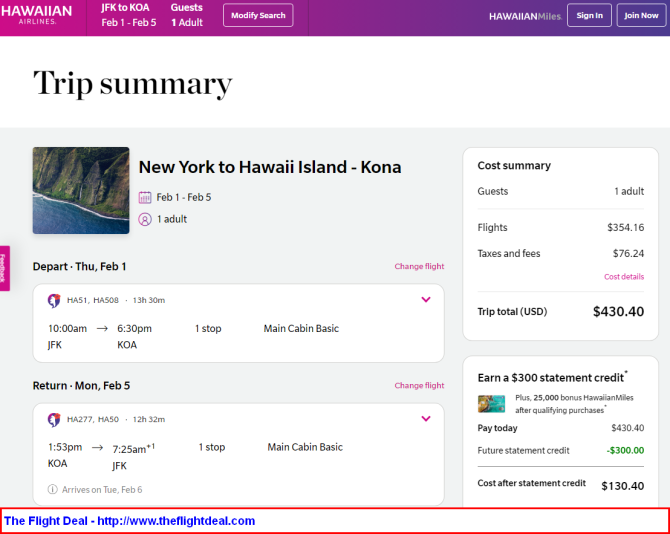The width and height of the screenshot is (670, 534).
Task: Click the Trip total $430.40 amount
Action: (618, 311)
